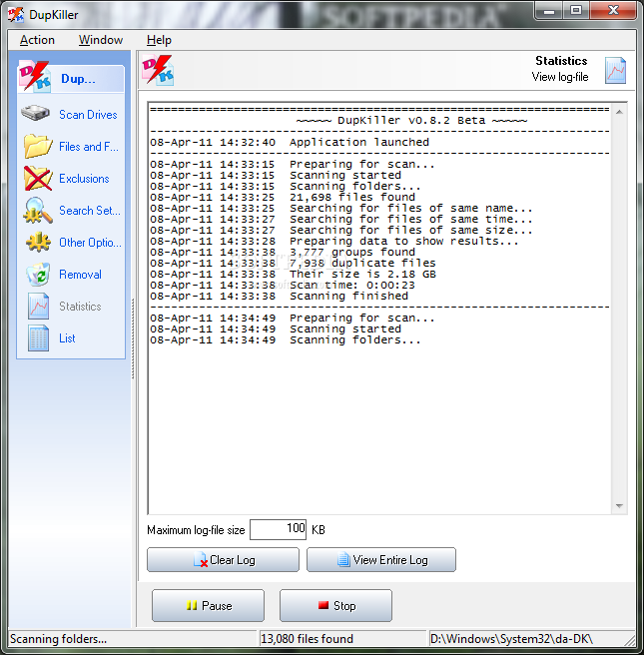Open the Removal recycle bin icon
The image size is (644, 655).
coord(38,274)
